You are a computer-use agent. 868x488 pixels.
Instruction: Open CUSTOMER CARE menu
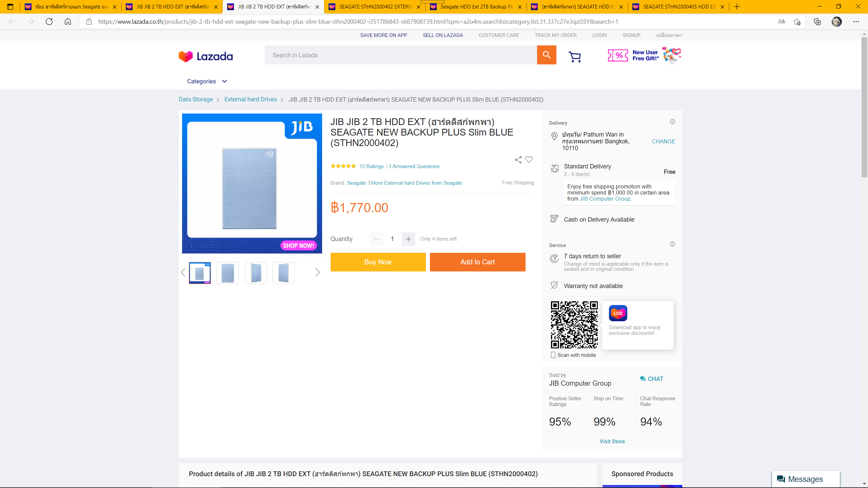point(498,35)
